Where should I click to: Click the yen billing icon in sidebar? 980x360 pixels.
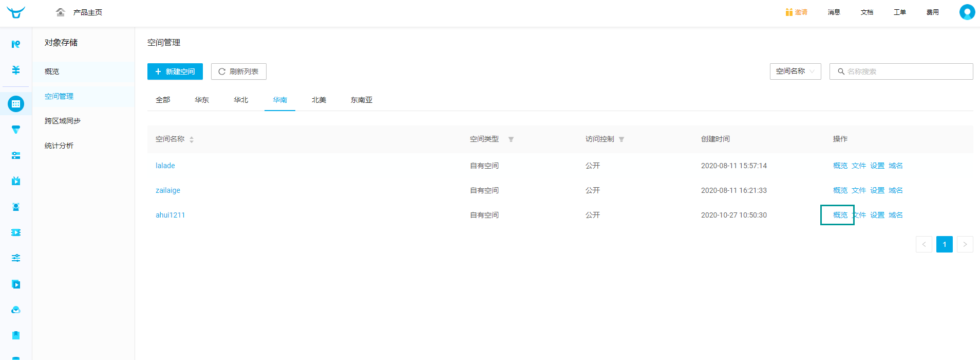(x=16, y=70)
